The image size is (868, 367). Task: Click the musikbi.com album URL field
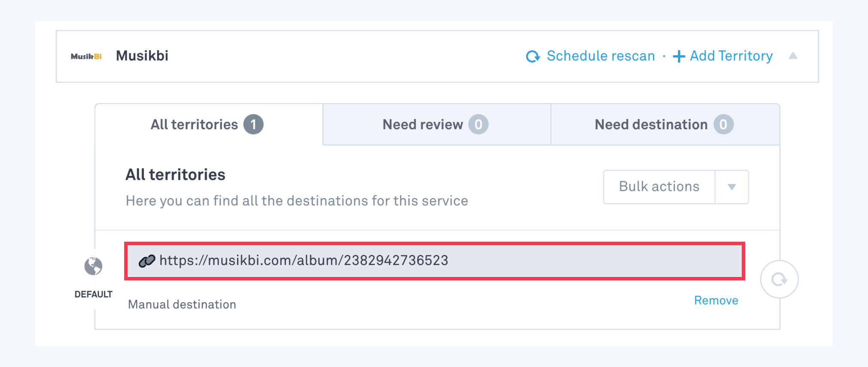click(x=435, y=261)
